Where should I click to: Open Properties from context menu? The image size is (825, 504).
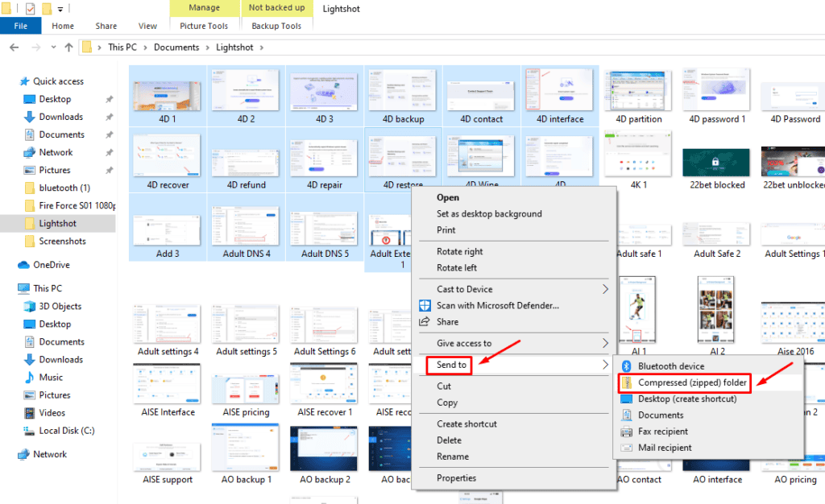coord(456,478)
